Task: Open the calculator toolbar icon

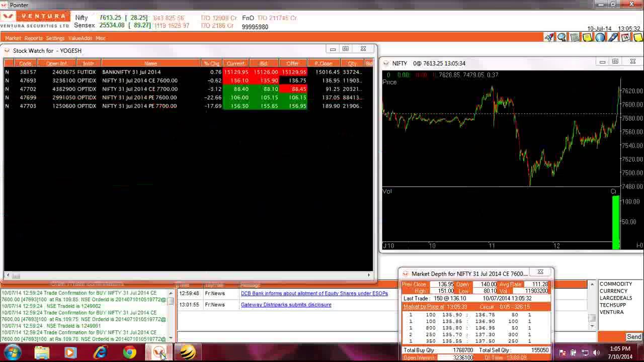Action: (575, 37)
